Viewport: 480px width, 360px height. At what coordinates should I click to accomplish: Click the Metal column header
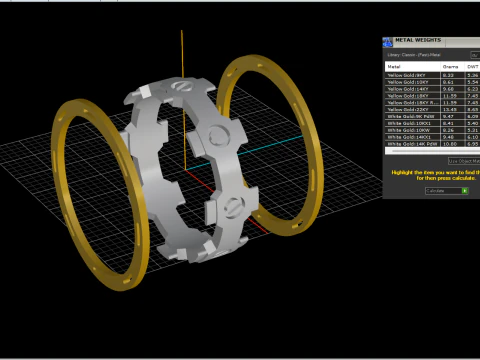[413, 67]
